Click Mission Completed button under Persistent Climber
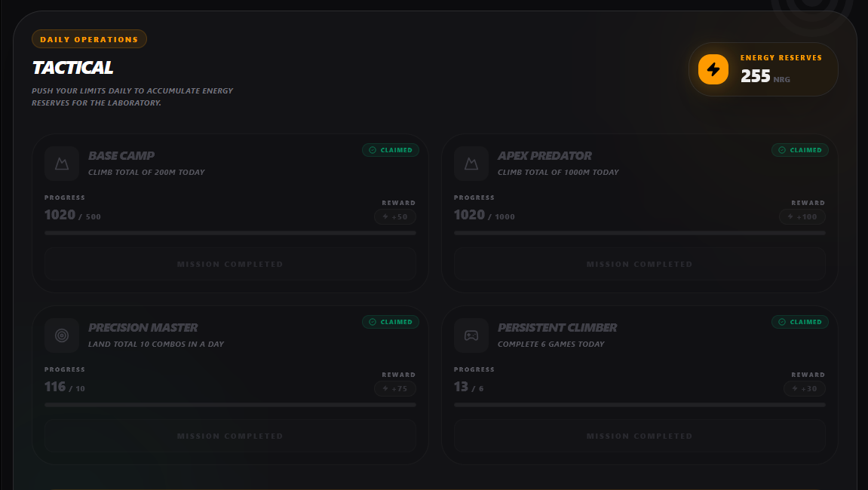The width and height of the screenshot is (868, 490). (x=639, y=436)
